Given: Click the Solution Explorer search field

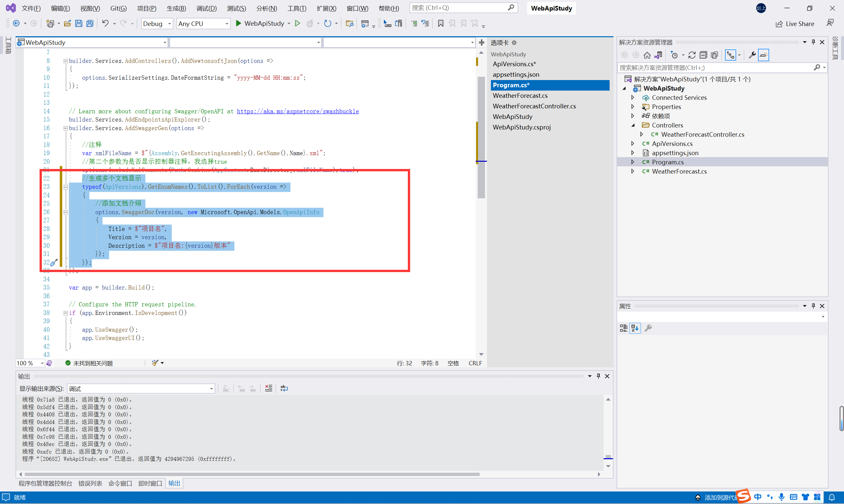Looking at the screenshot, I should click(714, 68).
